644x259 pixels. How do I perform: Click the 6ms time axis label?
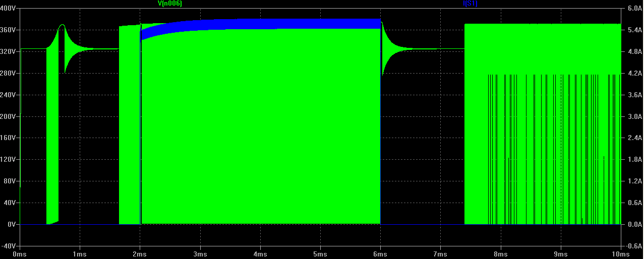380,254
